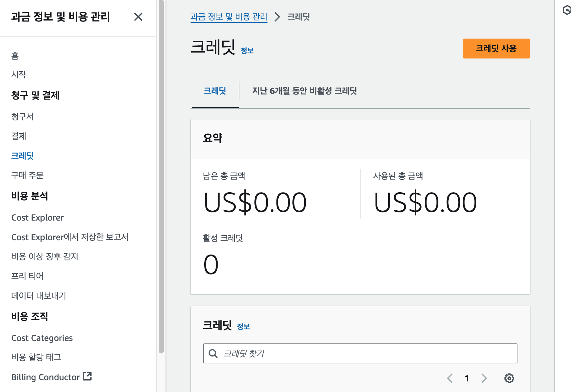Click the 크레딧 사용 button
Viewport: 571px width, 392px height.
496,49
